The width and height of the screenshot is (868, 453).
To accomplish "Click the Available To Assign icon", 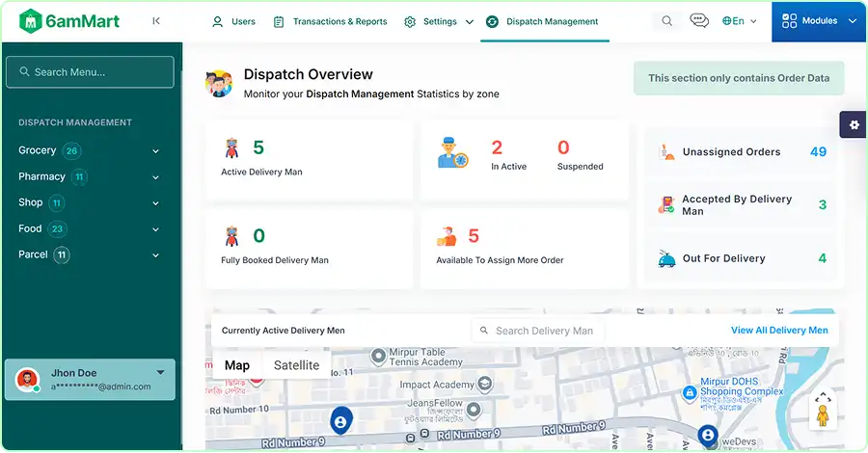I will (447, 236).
